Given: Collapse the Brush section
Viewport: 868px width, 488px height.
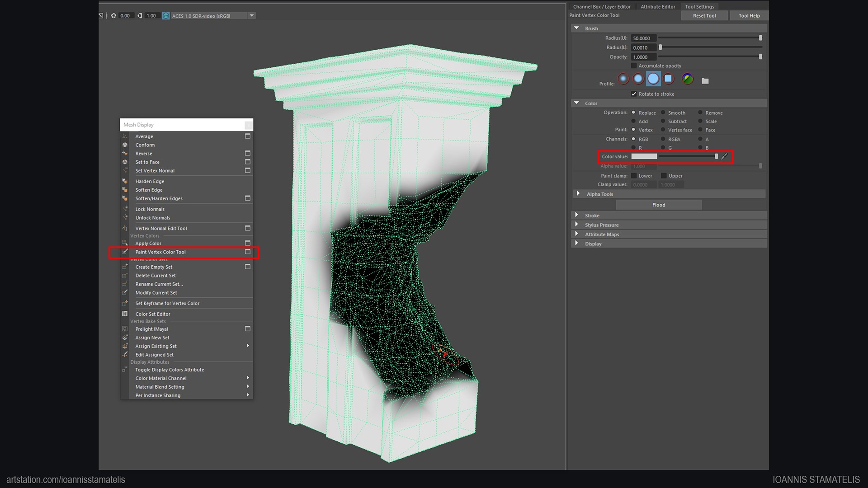Looking at the screenshot, I should tap(577, 28).
